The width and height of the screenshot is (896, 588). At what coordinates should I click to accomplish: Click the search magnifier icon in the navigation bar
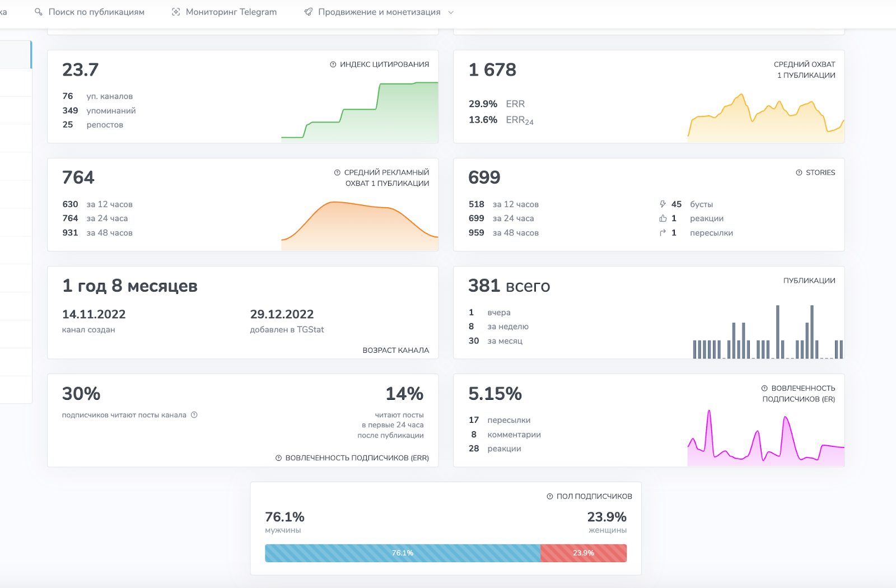pyautogui.click(x=39, y=12)
